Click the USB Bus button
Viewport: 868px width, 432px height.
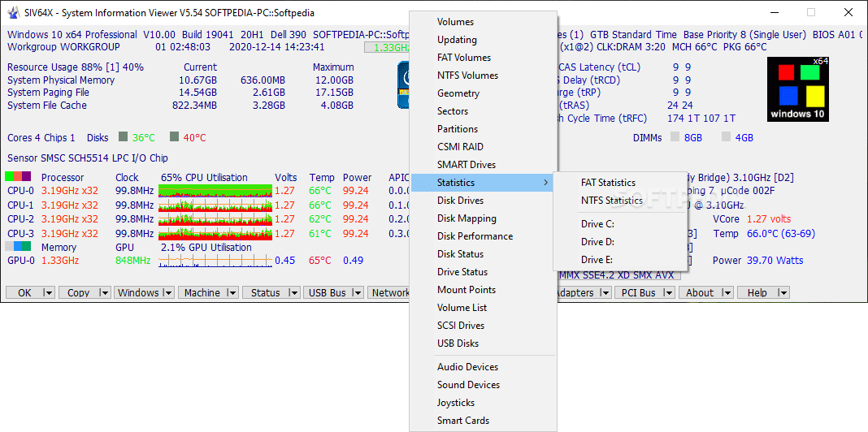328,293
